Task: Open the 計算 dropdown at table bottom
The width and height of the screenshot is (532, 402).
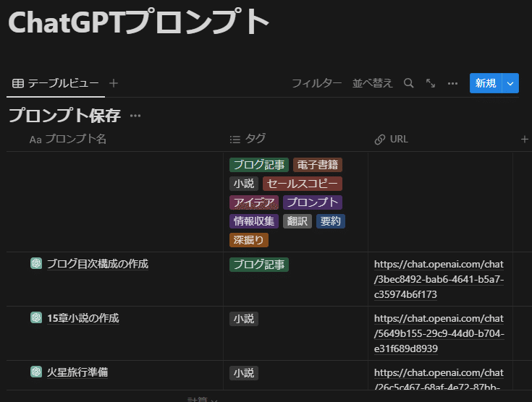Action: pos(202,399)
